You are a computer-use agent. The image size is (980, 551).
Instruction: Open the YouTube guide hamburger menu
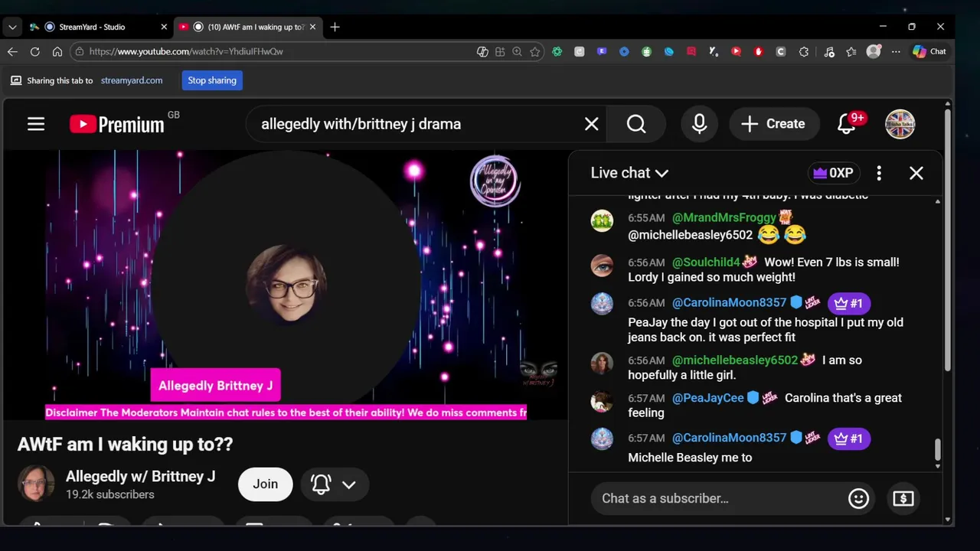pyautogui.click(x=36, y=124)
